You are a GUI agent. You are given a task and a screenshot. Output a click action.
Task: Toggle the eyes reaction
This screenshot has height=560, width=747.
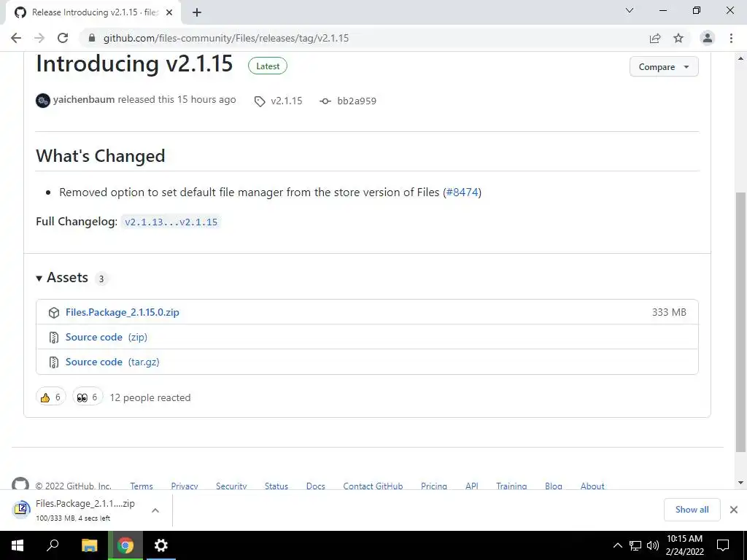pos(88,397)
